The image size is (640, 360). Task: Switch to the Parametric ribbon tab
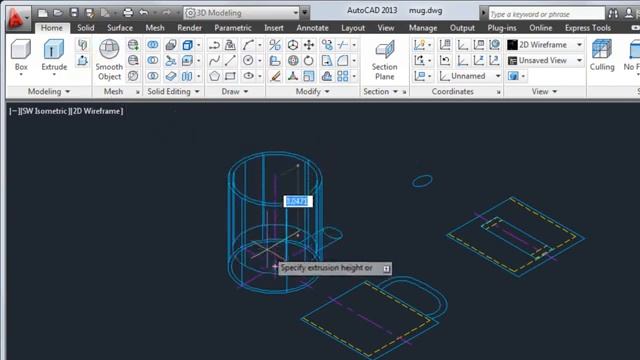point(233,28)
